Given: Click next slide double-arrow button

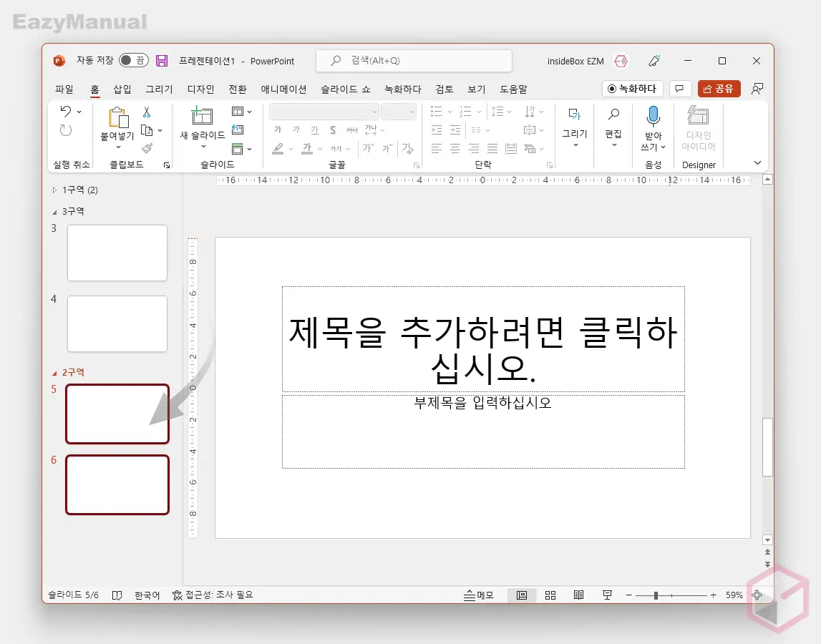Looking at the screenshot, I should pyautogui.click(x=767, y=565).
